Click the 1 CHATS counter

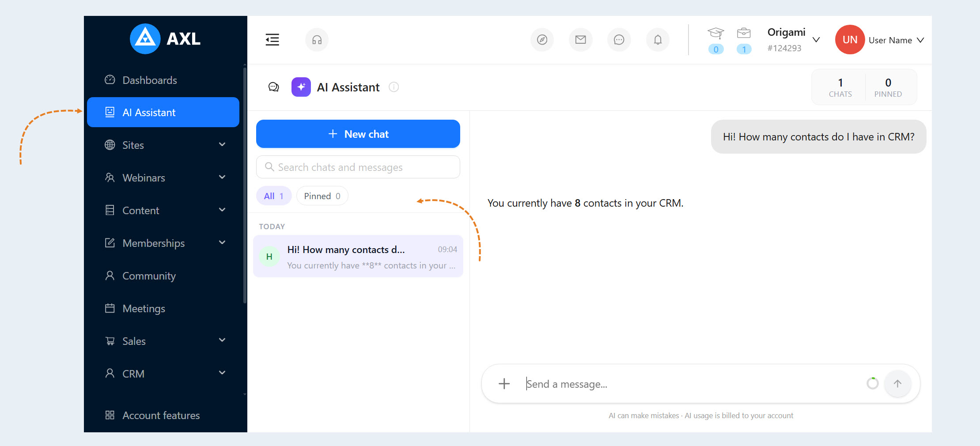(840, 87)
